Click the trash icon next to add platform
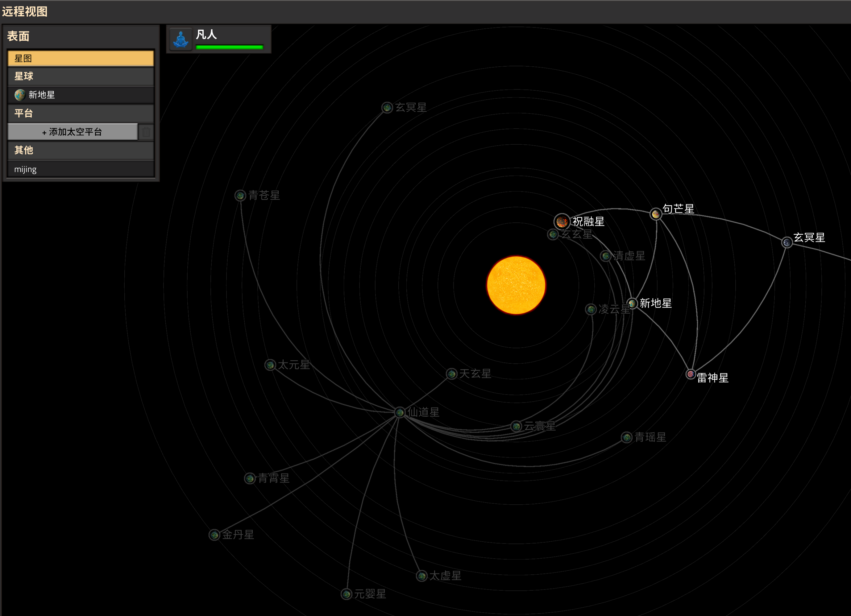 (x=146, y=132)
